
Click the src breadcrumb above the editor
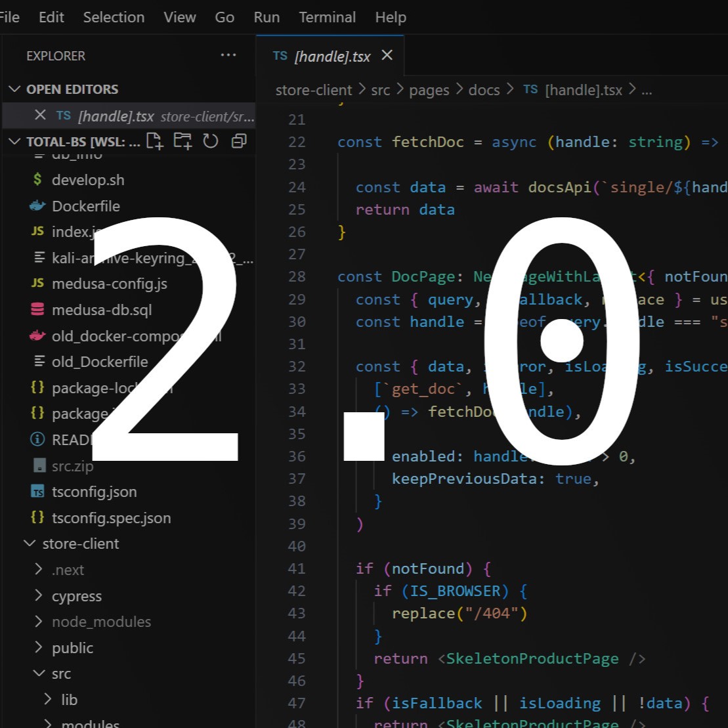coord(381,90)
